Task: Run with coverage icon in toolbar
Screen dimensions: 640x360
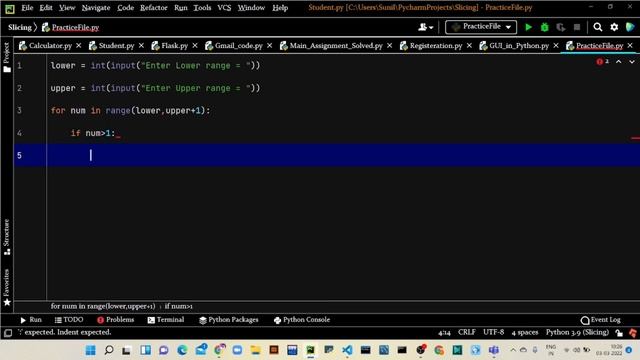Action: pos(560,27)
